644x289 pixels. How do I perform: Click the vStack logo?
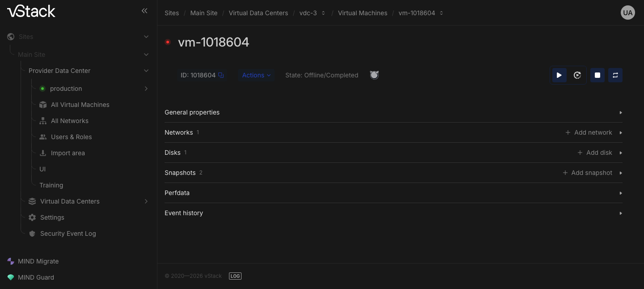pos(31,11)
